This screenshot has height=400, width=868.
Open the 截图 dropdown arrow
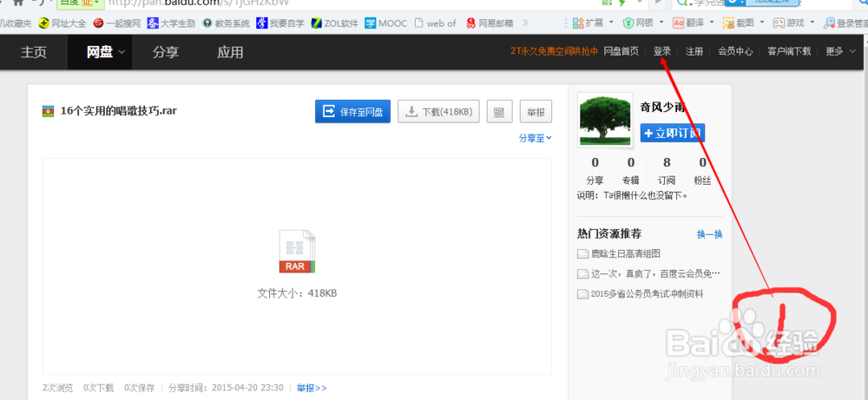[x=762, y=23]
